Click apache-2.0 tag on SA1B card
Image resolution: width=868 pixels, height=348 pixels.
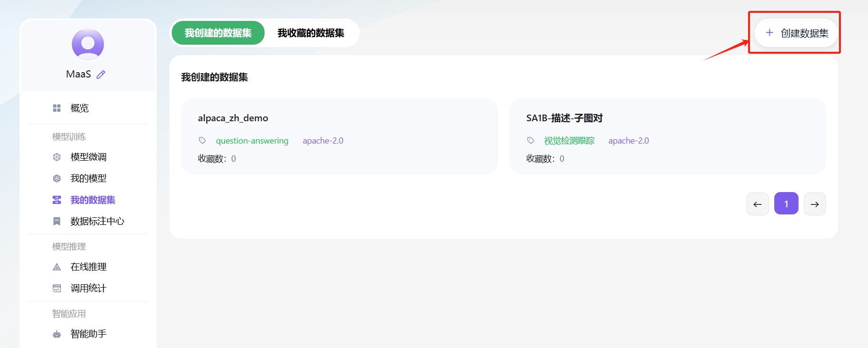629,141
